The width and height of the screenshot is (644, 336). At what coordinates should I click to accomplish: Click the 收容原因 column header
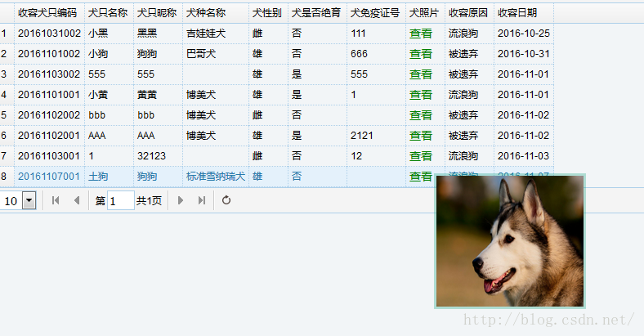tap(468, 13)
